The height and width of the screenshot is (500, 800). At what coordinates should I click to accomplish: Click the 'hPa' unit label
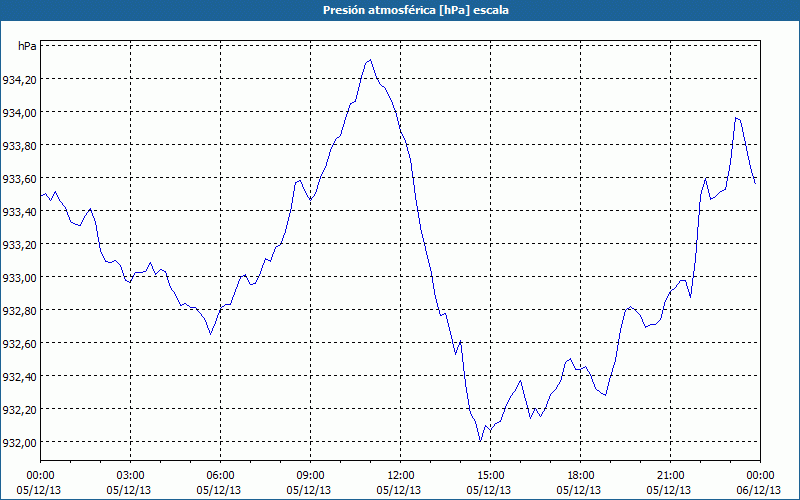pyautogui.click(x=27, y=46)
